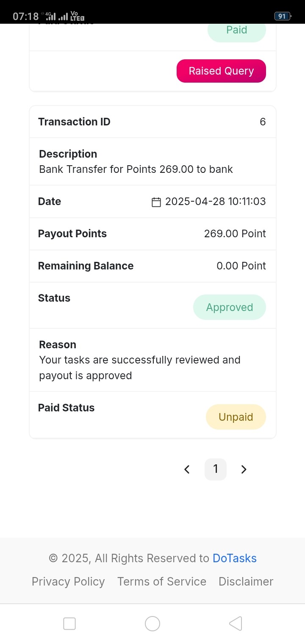Click the 269.00 Point payout value
Viewport: 305px width, 644px height.
coord(235,233)
